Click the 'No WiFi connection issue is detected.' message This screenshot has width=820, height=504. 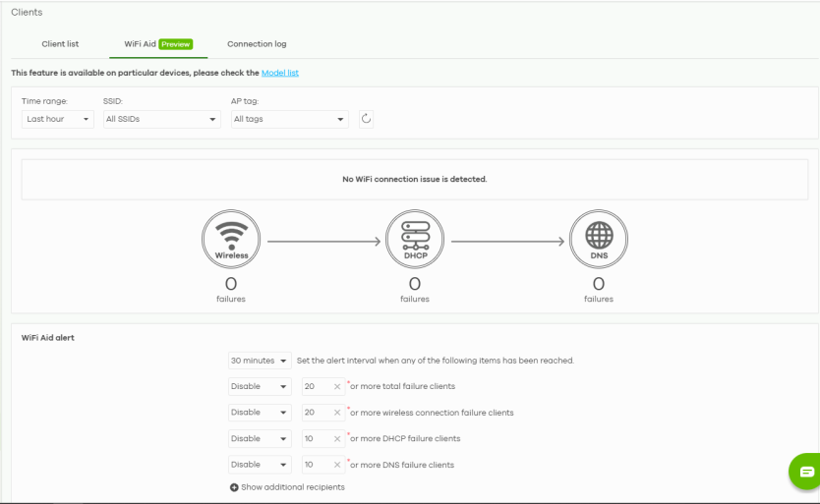point(415,180)
